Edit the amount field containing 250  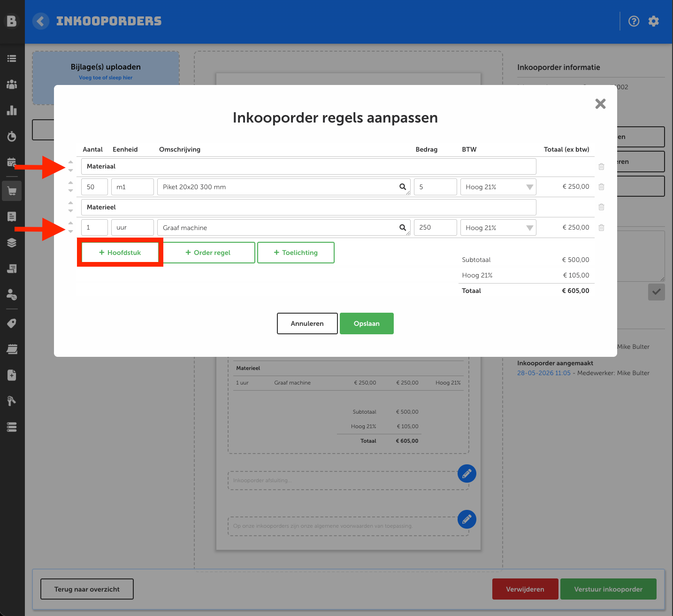[436, 228]
